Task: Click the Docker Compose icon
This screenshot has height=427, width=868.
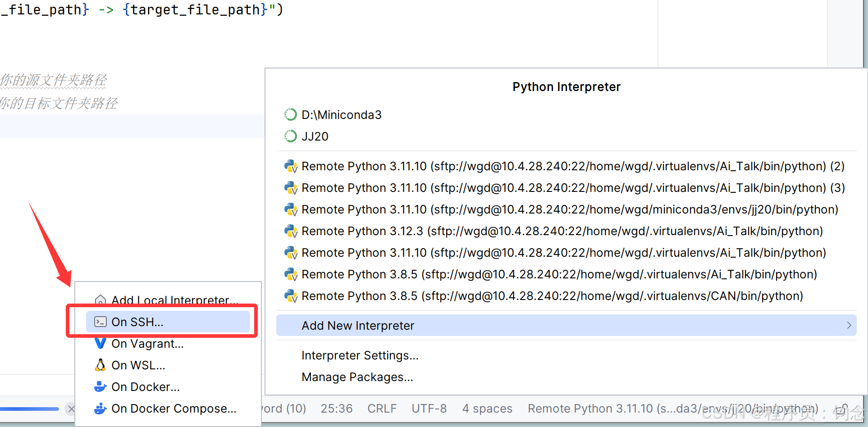Action: click(100, 408)
